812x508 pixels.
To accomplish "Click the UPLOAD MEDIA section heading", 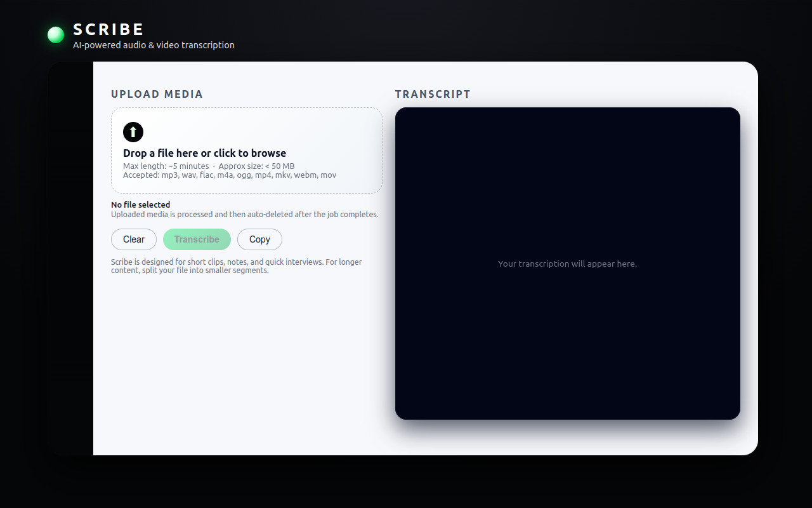I will (157, 94).
